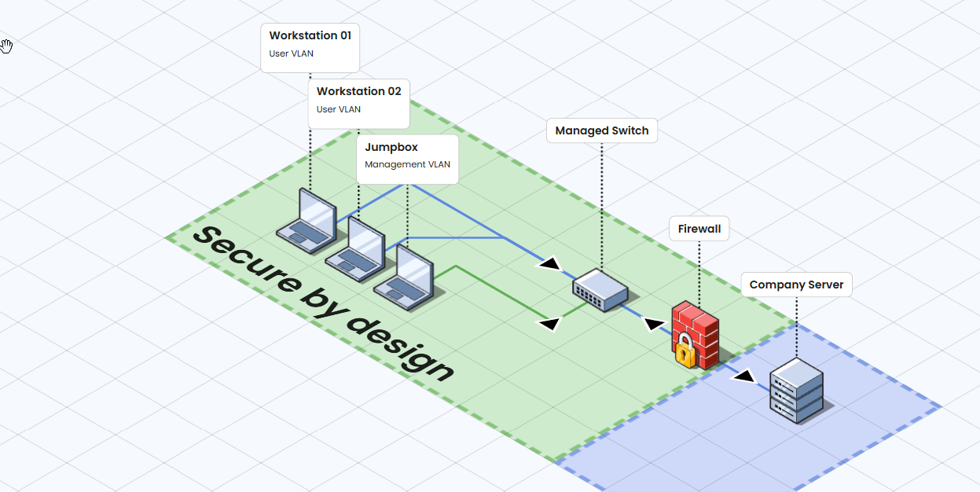Viewport: 980px width, 492px height.
Task: Click the Managed Switch device icon
Action: [600, 290]
